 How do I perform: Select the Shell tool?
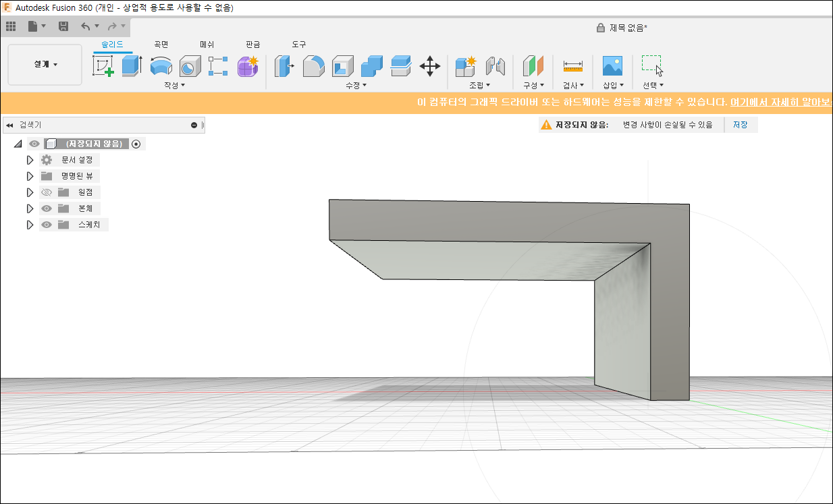tap(343, 66)
